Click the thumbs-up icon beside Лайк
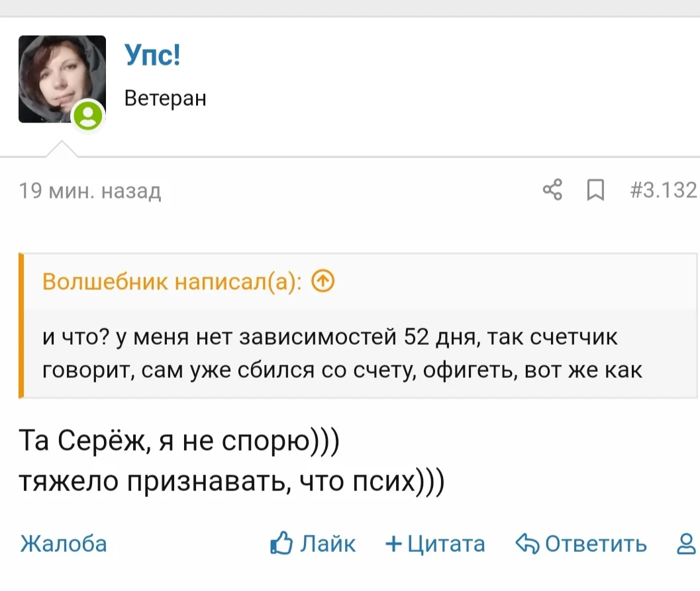The width and height of the screenshot is (700, 591). pos(281,544)
